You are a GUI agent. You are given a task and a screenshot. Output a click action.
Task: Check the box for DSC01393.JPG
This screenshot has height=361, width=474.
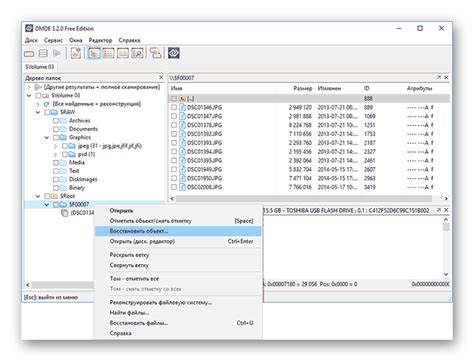tap(174, 143)
